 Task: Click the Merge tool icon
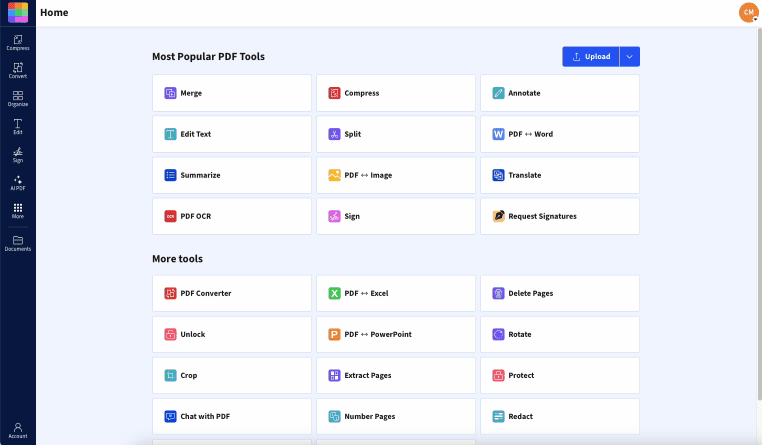pos(170,93)
